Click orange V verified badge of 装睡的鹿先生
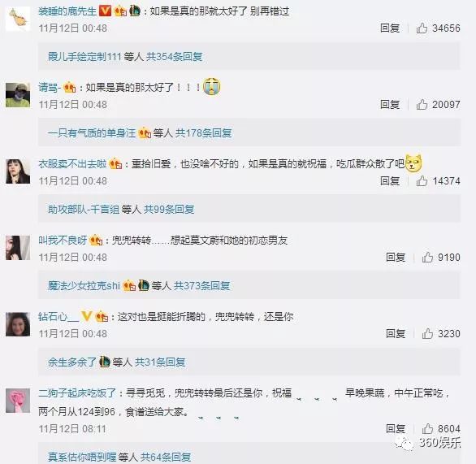This screenshot has width=476, height=464. (106, 11)
